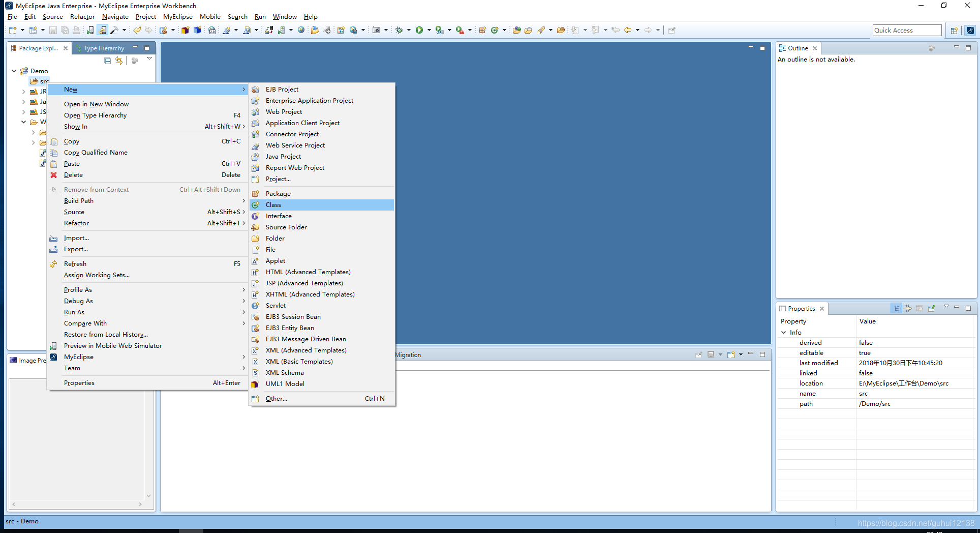Click the Print toolbar icon
Screen dimensions: 980x533
(x=76, y=30)
